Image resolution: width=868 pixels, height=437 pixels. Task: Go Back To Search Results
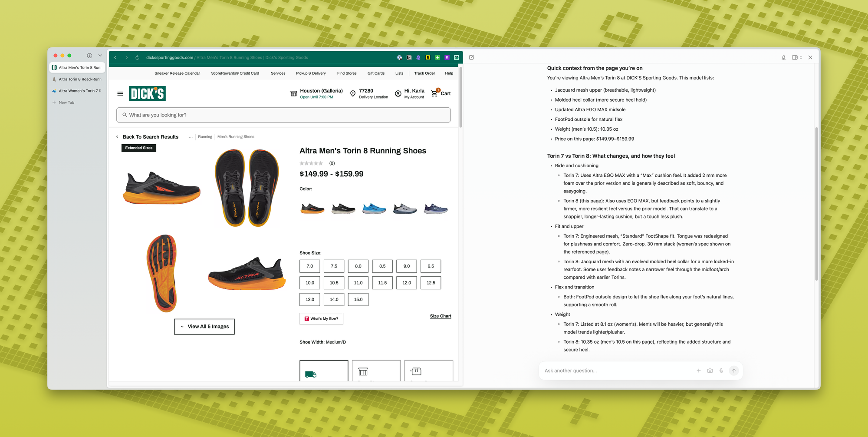150,137
